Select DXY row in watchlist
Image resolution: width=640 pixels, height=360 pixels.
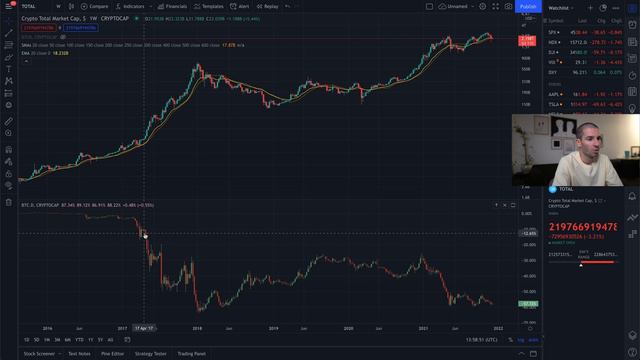pos(584,72)
